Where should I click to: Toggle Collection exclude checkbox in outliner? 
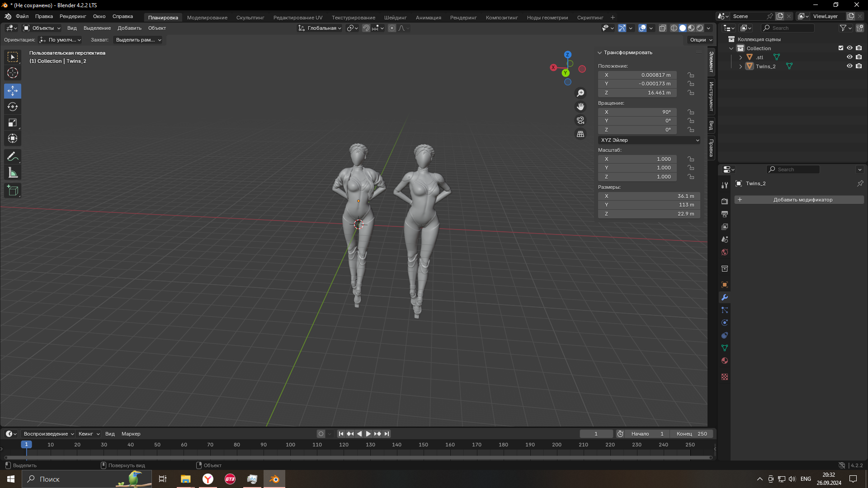[x=841, y=48]
